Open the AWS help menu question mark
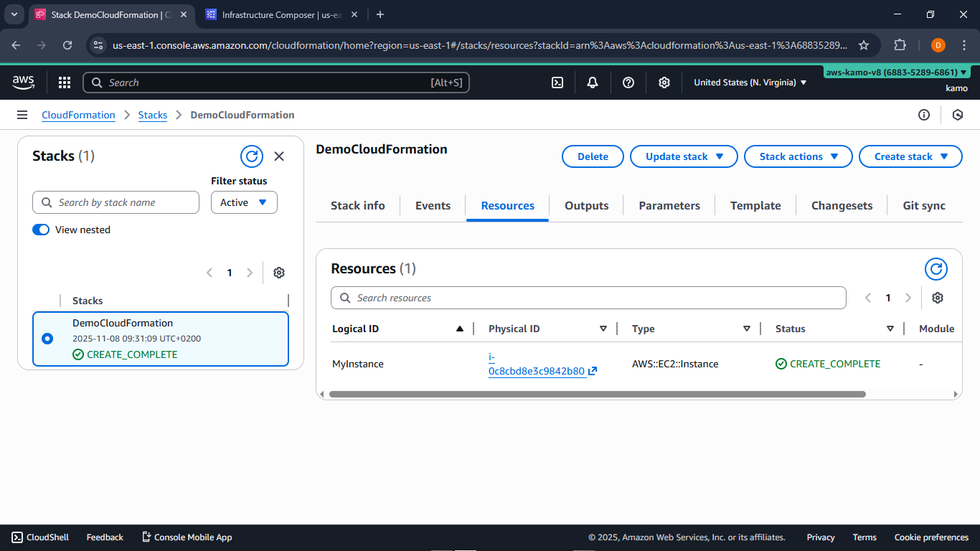The image size is (980, 551). (x=628, y=83)
